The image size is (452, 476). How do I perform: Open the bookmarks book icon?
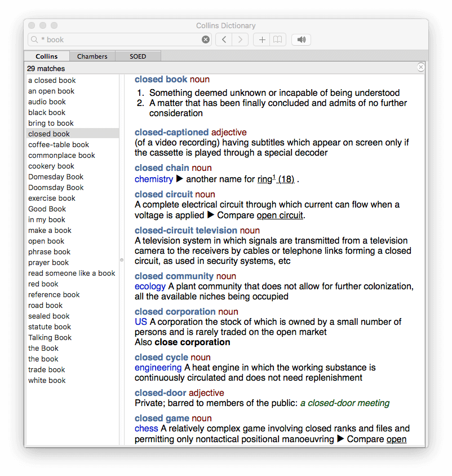pyautogui.click(x=278, y=39)
